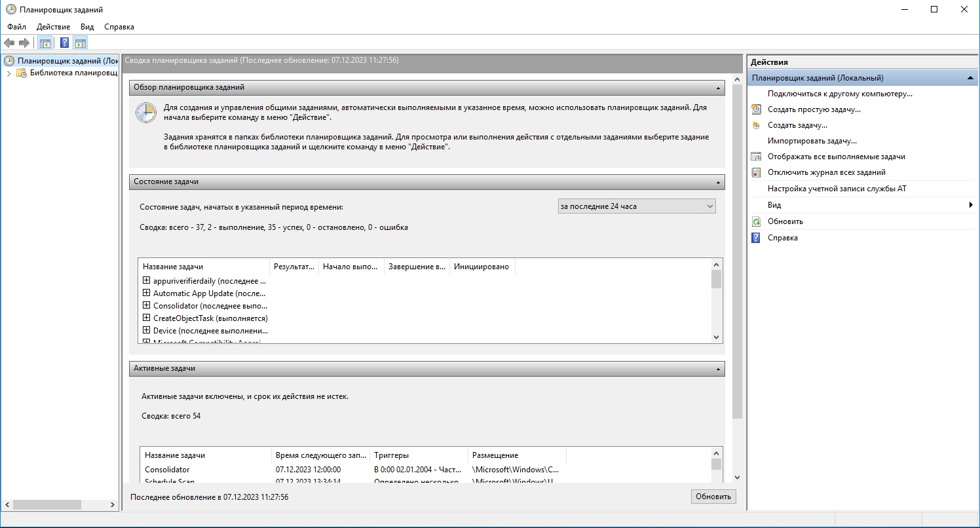Open the Действие menu
Image resolution: width=980 pixels, height=528 pixels.
(x=54, y=27)
